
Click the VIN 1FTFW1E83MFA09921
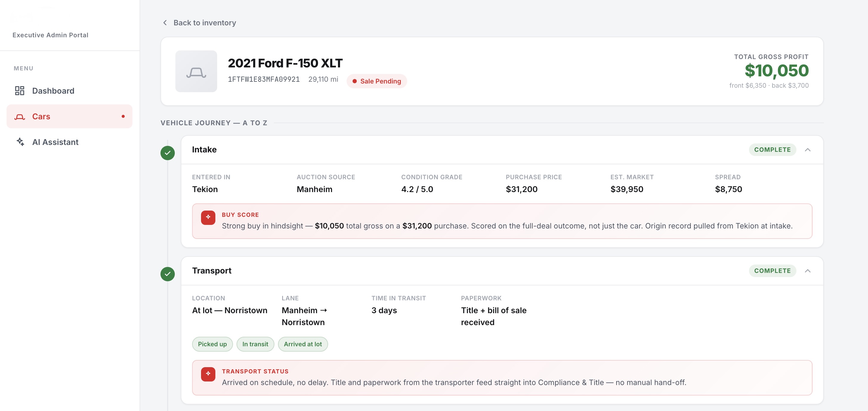coord(263,79)
